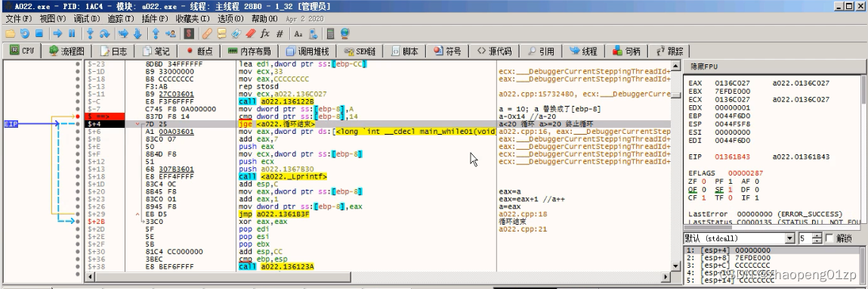Open the 收藏夹(I) menu
The image size is (868, 289).
click(x=193, y=18)
